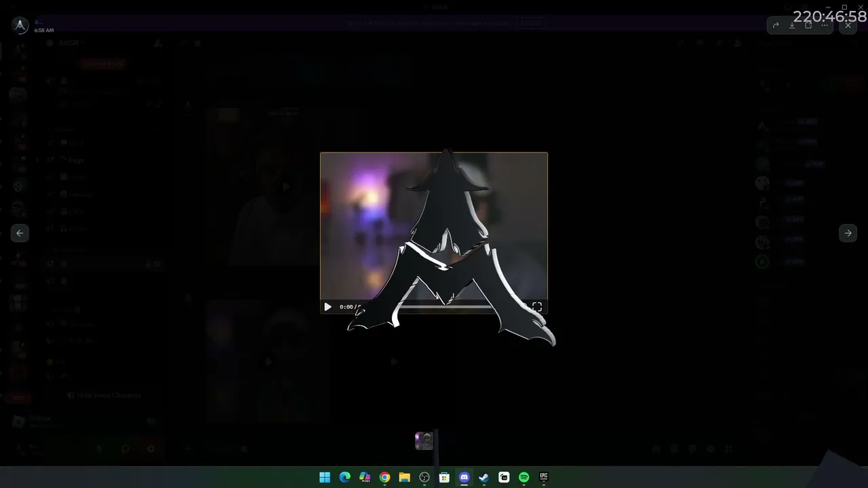
Task: Play the video in the media viewer
Action: tap(328, 306)
